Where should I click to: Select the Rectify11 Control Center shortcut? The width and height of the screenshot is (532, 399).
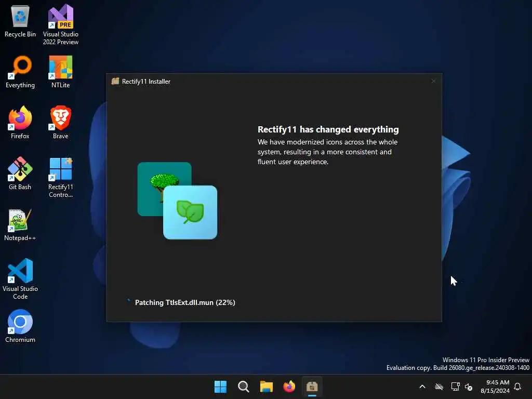pyautogui.click(x=60, y=178)
